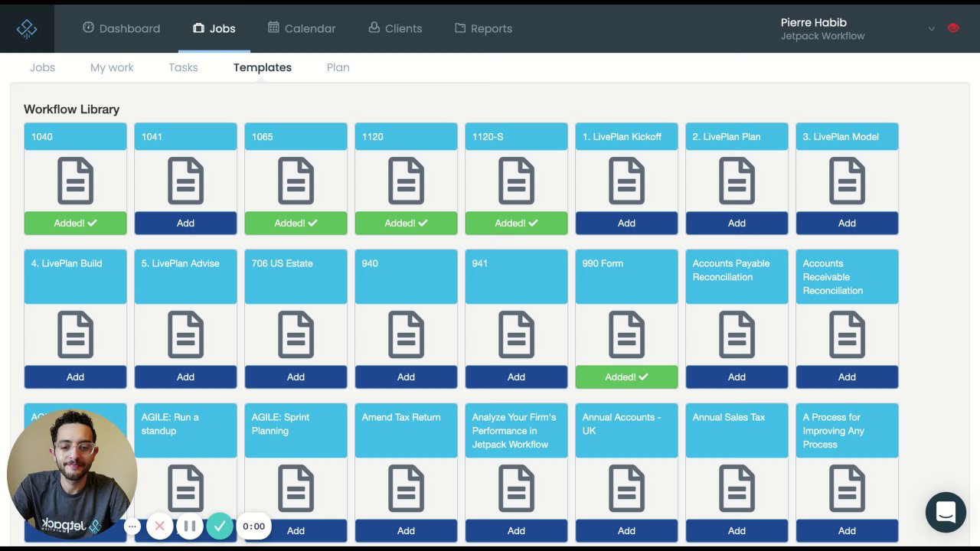
Task: Open the Clients navigation item
Action: point(395,28)
